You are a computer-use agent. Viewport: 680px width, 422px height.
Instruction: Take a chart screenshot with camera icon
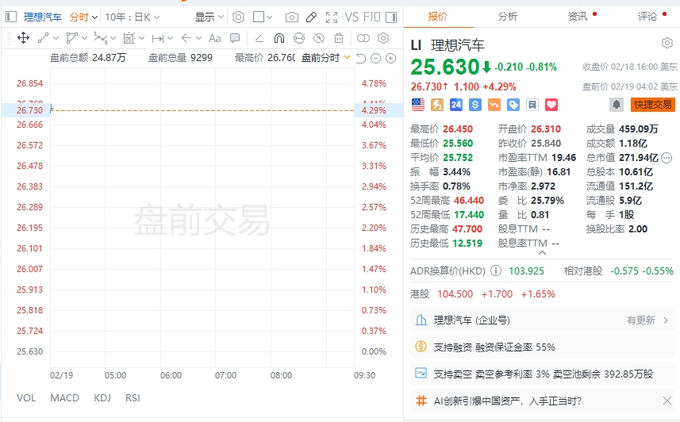tap(291, 17)
